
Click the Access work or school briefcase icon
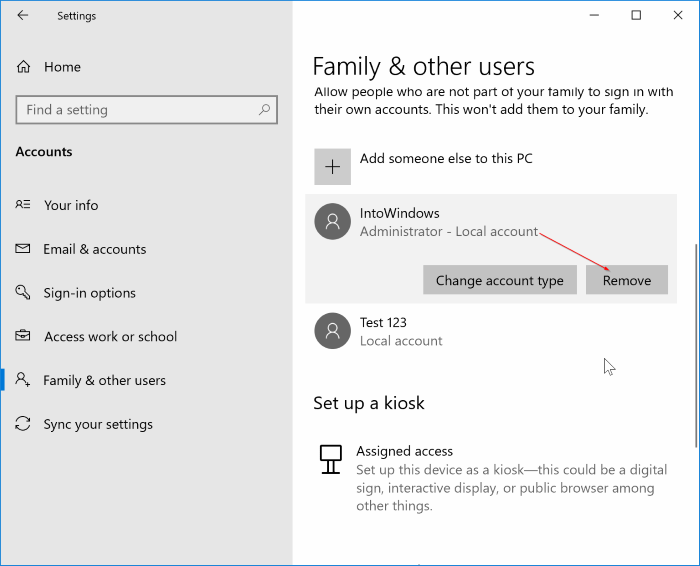[x=23, y=336]
